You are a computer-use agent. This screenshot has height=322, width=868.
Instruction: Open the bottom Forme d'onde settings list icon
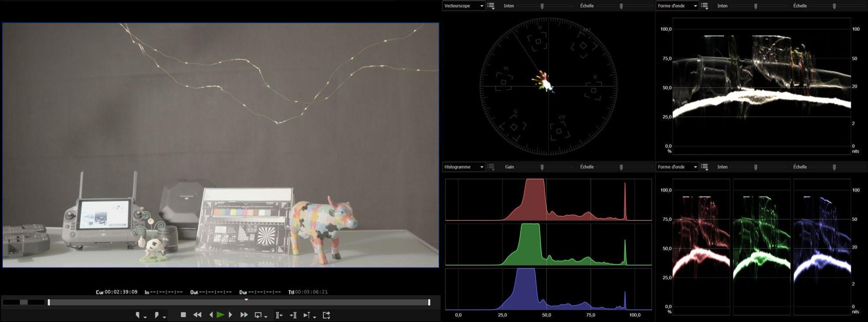(705, 167)
